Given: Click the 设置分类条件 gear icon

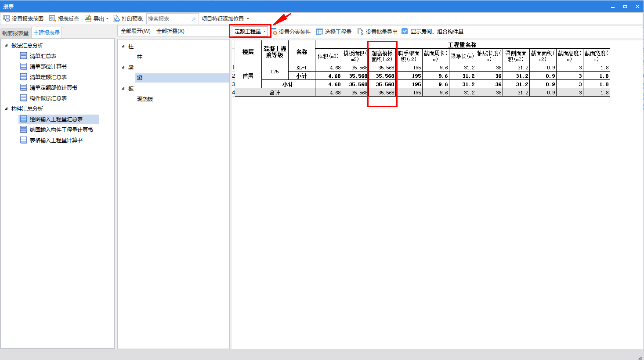Looking at the screenshot, I should tap(274, 32).
